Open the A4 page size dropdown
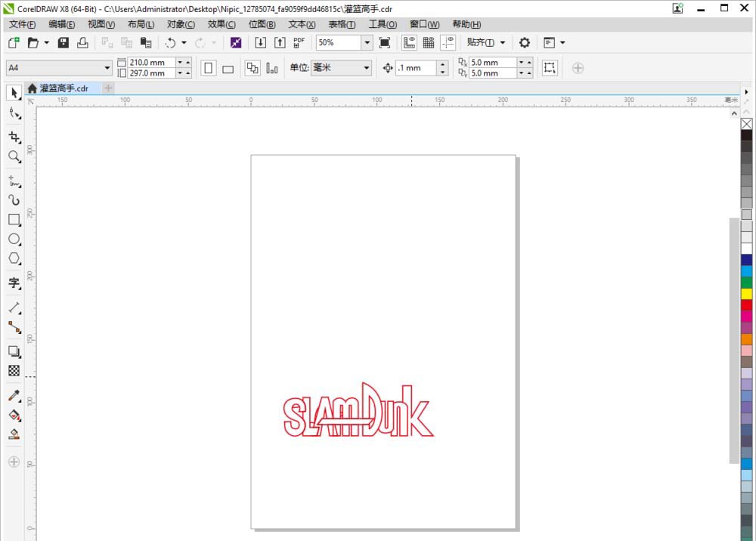The height and width of the screenshot is (541, 756). (x=107, y=68)
